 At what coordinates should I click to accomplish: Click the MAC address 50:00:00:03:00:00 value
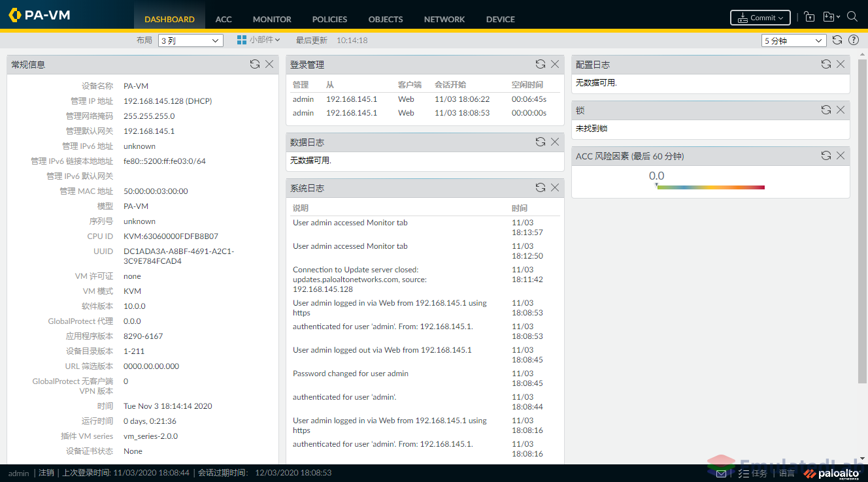tap(156, 191)
